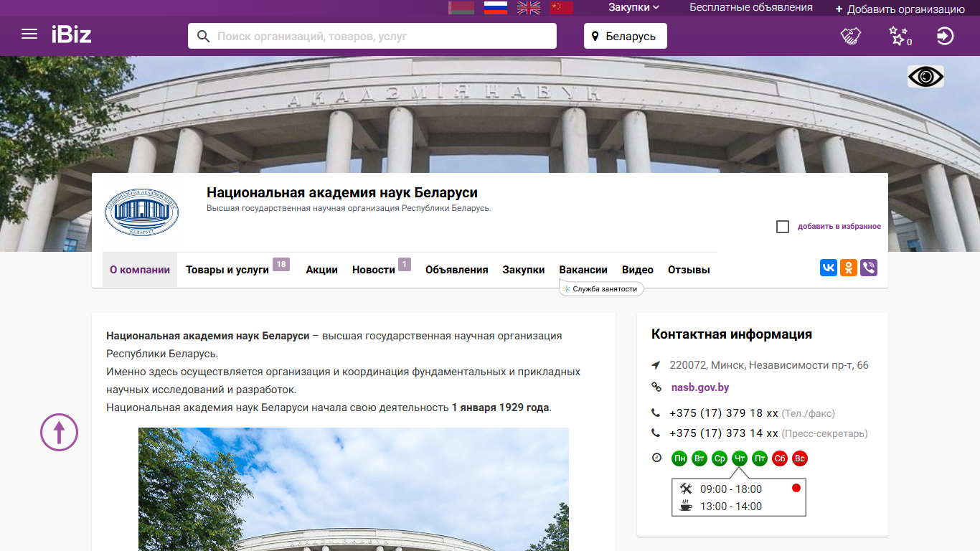Screen dimensions: 980x551
Task: Focus the organization search field
Action: click(x=372, y=36)
